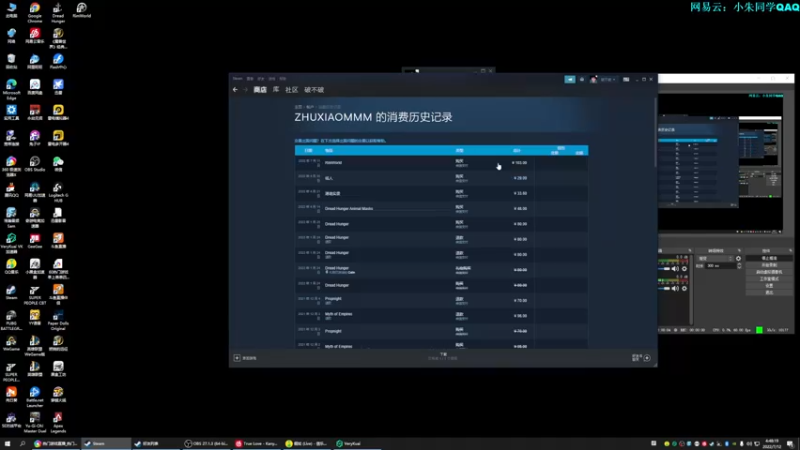Open settings gear for first OBS mixer channel
This screenshot has width=800, height=450.
click(x=685, y=268)
